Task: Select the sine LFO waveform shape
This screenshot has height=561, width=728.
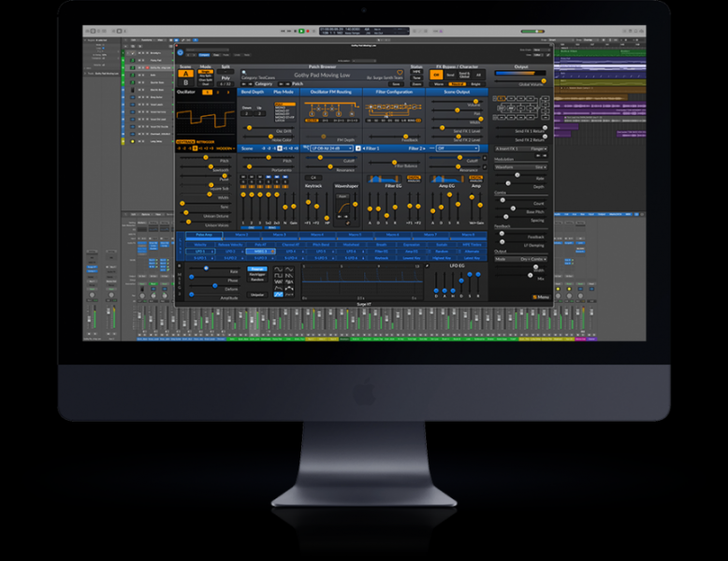Action: (278, 269)
